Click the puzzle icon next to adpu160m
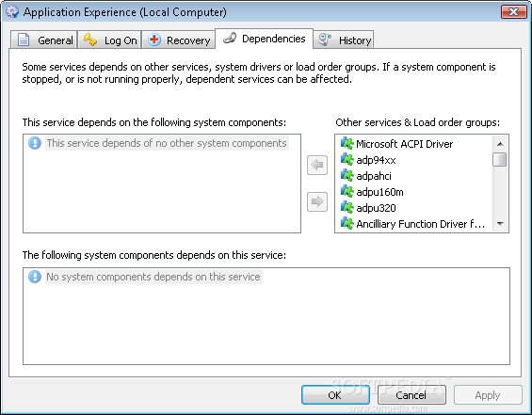This screenshot has width=532, height=415. tap(347, 192)
